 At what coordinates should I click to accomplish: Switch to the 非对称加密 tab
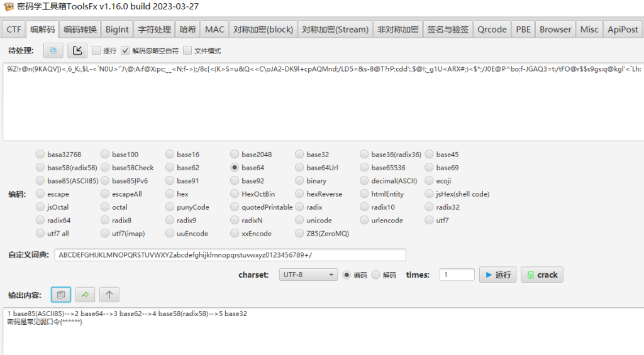(x=397, y=30)
